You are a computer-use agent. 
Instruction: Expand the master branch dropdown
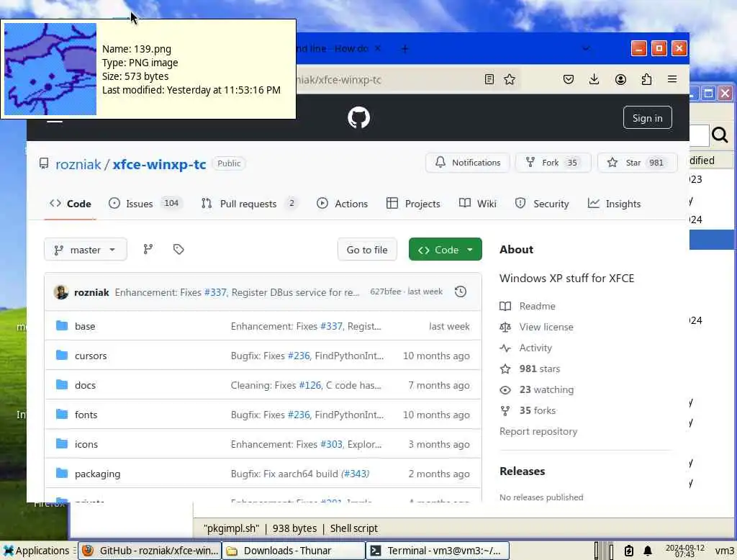point(86,250)
